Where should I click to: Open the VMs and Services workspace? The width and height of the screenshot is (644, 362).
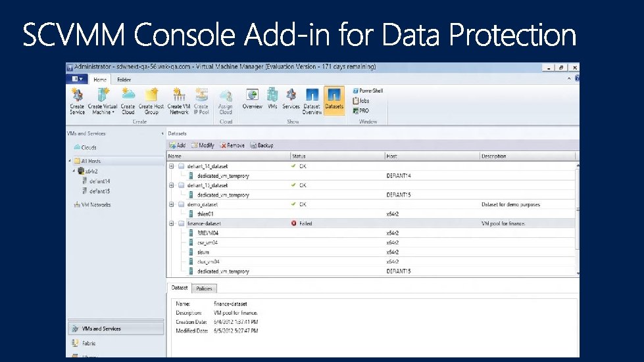click(x=116, y=328)
